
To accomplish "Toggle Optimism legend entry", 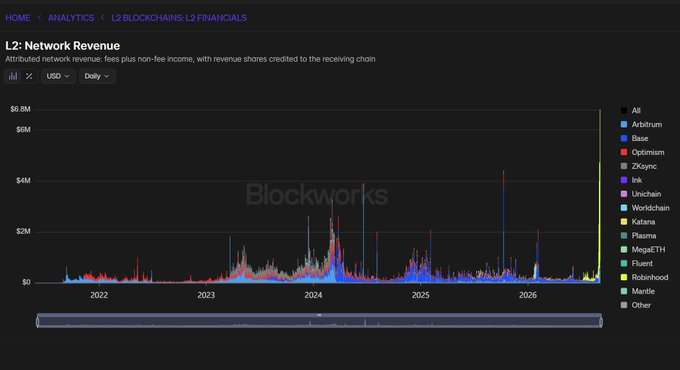I will (642, 152).
